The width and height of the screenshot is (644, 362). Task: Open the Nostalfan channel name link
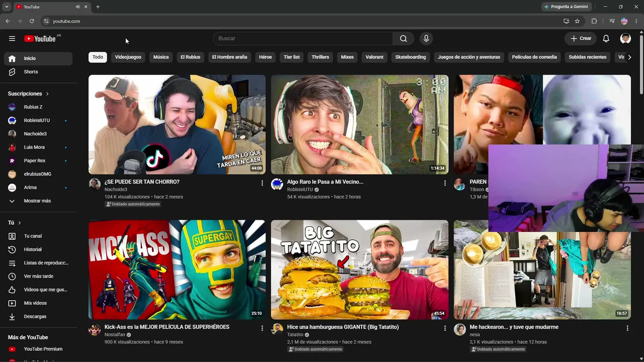click(x=115, y=335)
